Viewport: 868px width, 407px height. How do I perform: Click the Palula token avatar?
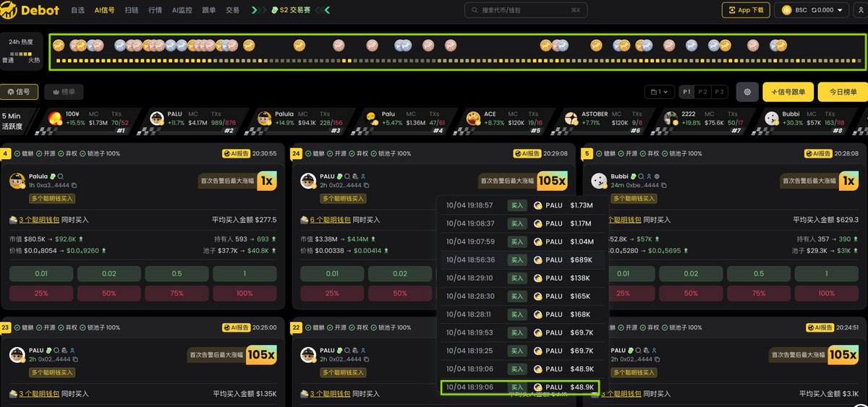click(17, 181)
